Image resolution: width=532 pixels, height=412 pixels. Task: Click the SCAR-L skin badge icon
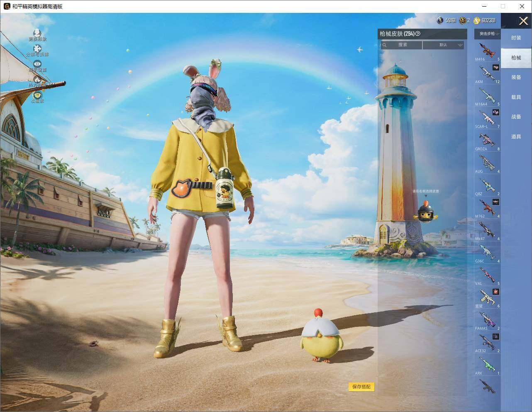point(496,112)
